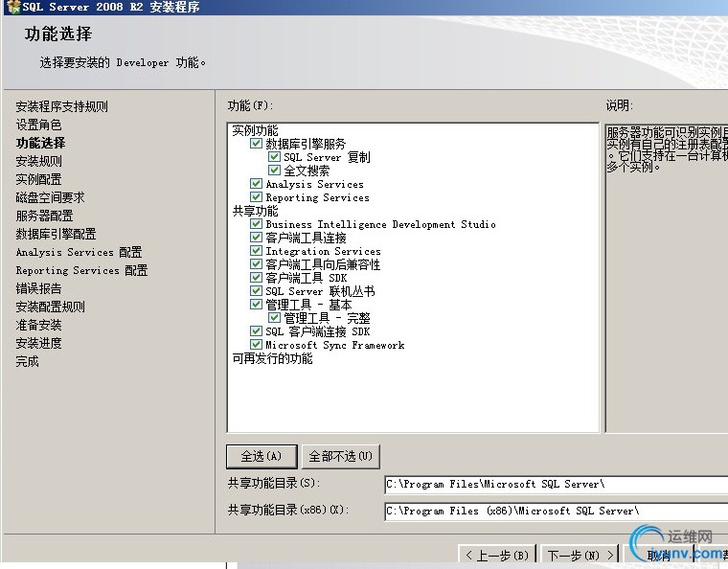Click 设置角色 step in sidebar
Viewport: 728px width, 569px height.
(x=38, y=125)
